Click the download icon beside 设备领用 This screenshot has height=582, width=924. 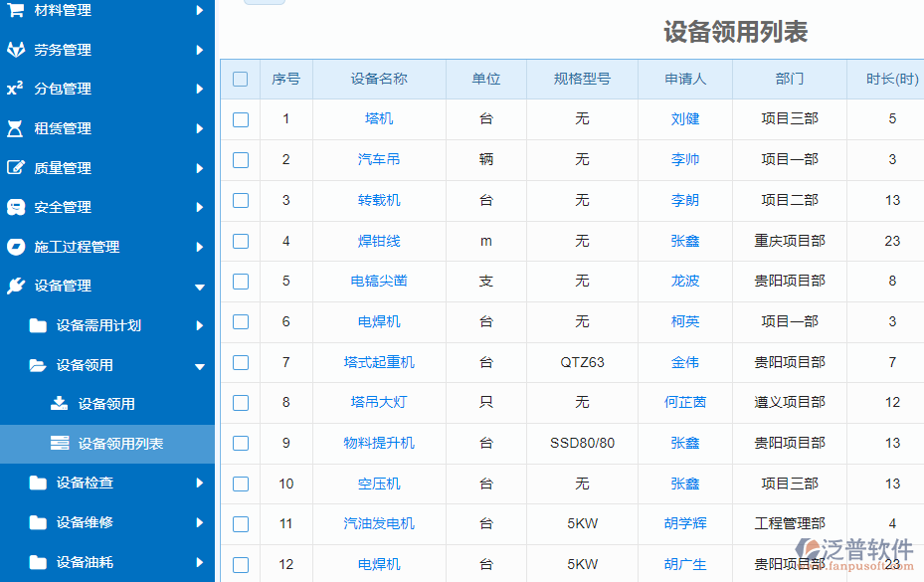pos(60,404)
